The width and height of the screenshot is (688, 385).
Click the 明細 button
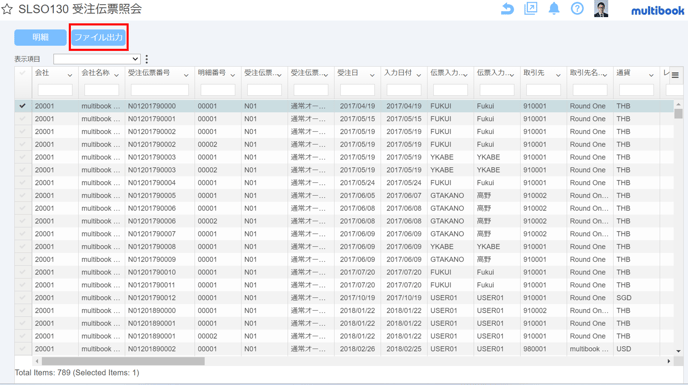pos(40,37)
